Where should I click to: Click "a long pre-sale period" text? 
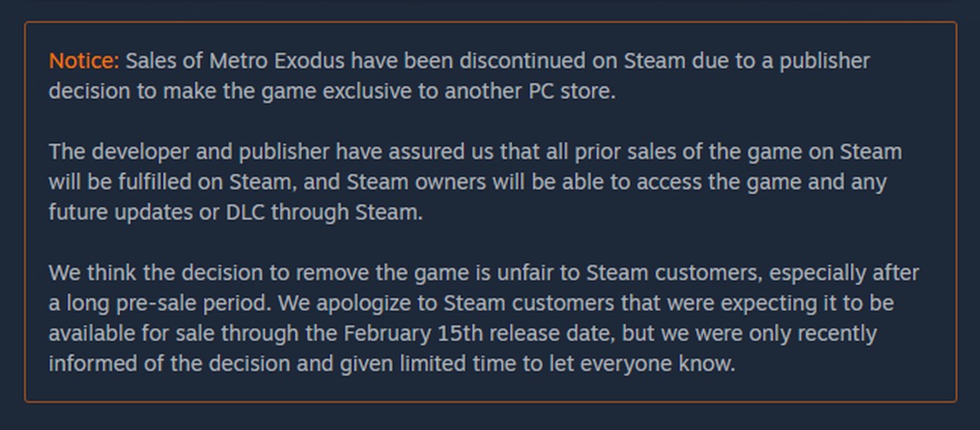(x=158, y=303)
